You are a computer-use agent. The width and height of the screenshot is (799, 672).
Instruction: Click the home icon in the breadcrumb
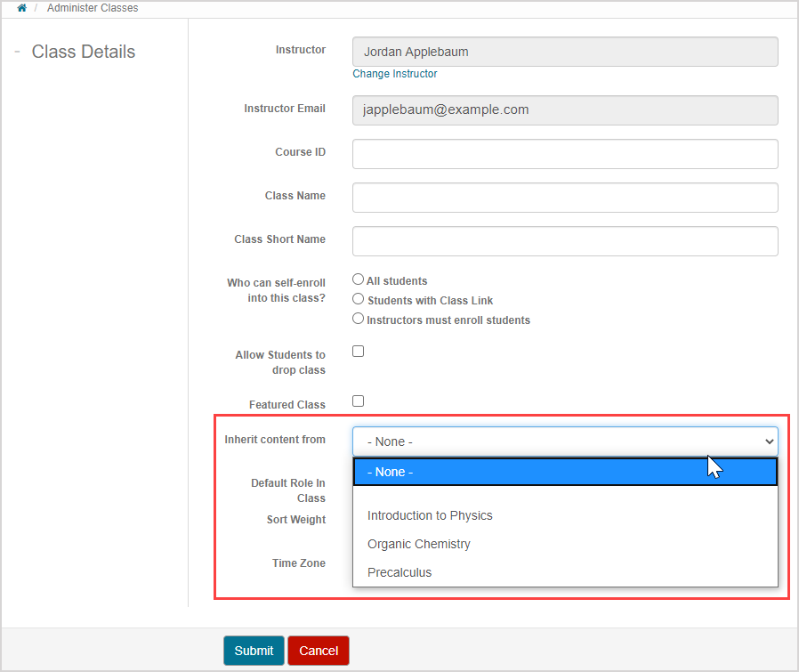coord(22,8)
